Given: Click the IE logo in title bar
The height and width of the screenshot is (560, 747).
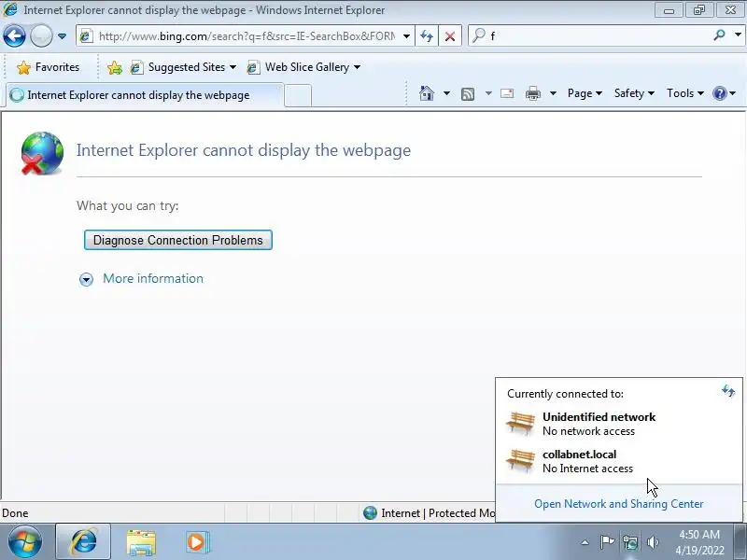Looking at the screenshot, I should coord(10,9).
